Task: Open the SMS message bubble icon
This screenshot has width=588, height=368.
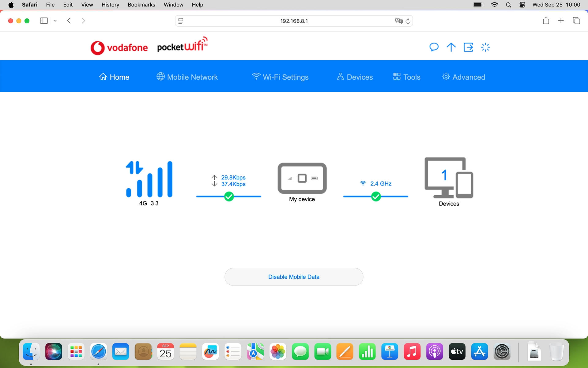Action: pyautogui.click(x=434, y=47)
